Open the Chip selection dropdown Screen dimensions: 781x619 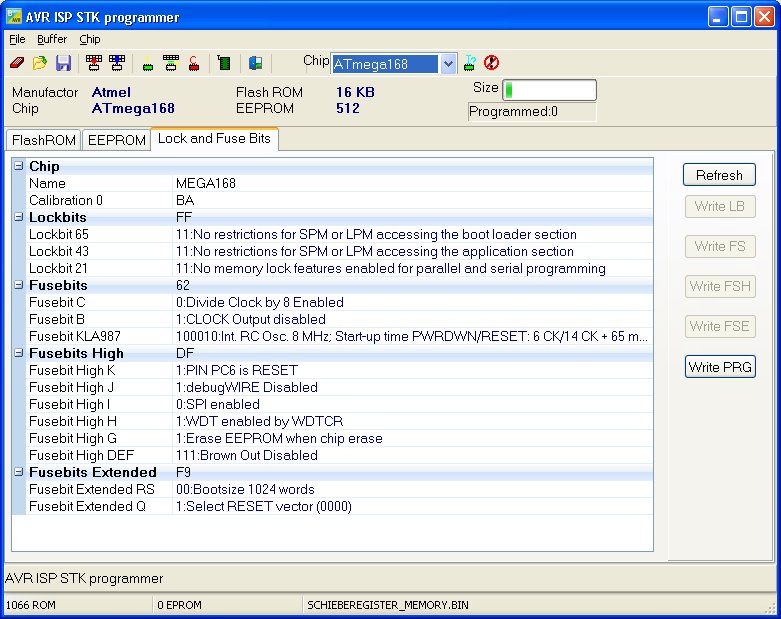[448, 63]
